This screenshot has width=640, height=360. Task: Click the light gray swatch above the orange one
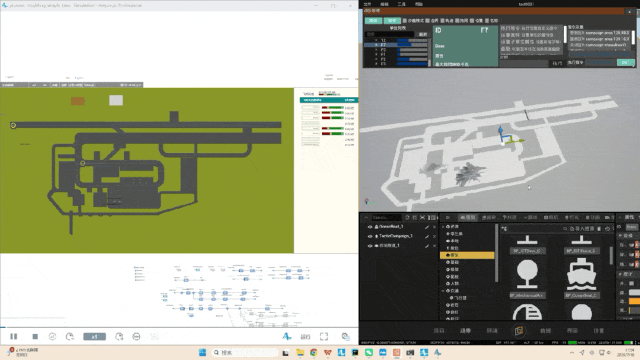(634, 292)
